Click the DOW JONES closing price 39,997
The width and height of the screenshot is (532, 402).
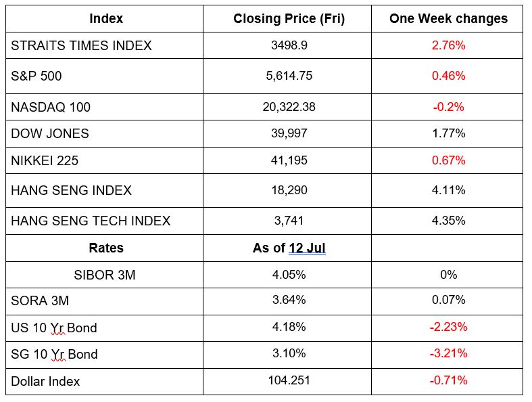pyautogui.click(x=289, y=133)
